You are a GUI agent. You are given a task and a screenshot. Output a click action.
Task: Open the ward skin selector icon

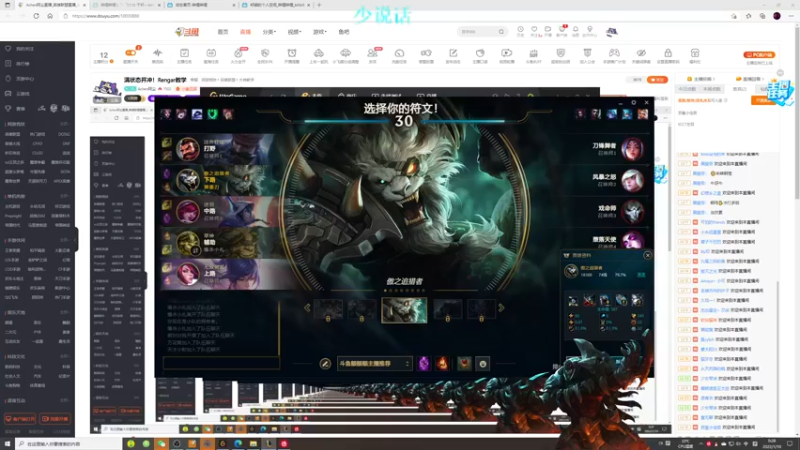(x=464, y=363)
